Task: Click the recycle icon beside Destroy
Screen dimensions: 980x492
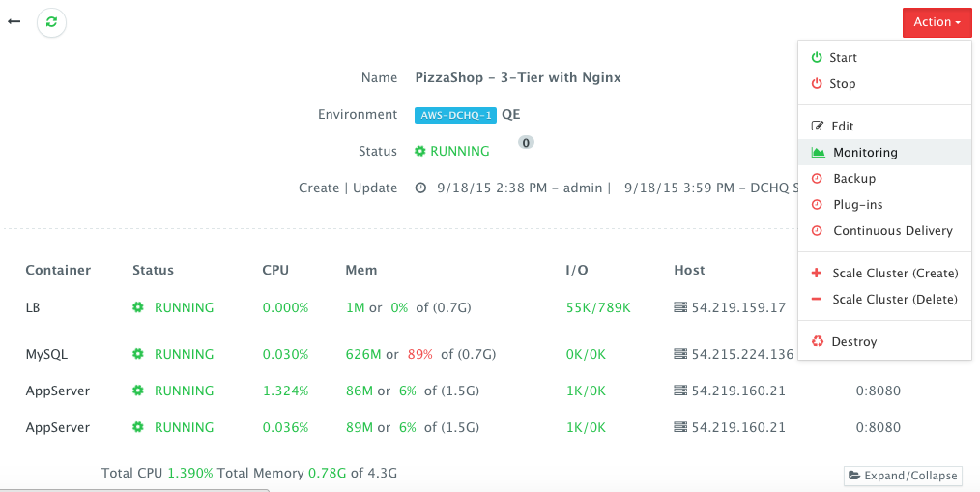Action: [x=818, y=341]
